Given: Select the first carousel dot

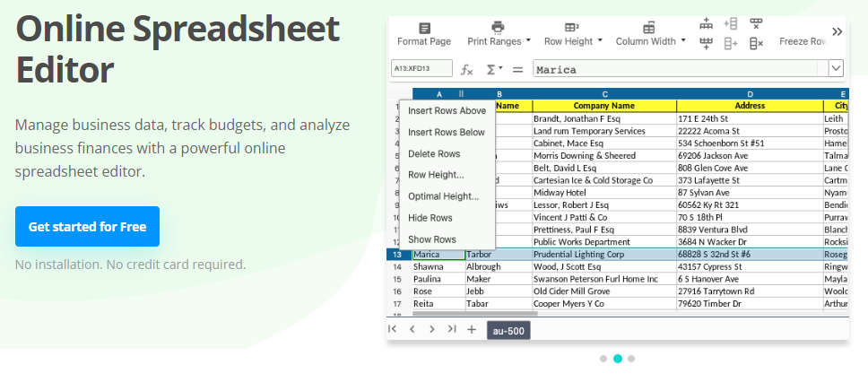Looking at the screenshot, I should point(603,359).
